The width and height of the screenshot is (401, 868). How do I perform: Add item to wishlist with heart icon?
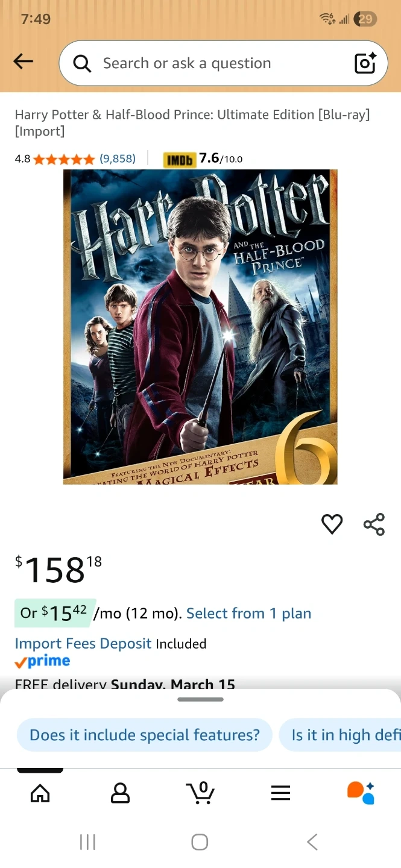click(x=332, y=524)
